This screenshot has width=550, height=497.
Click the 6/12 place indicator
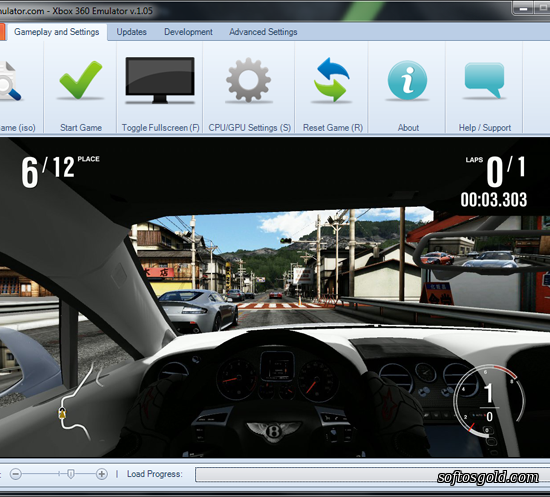pos(60,172)
